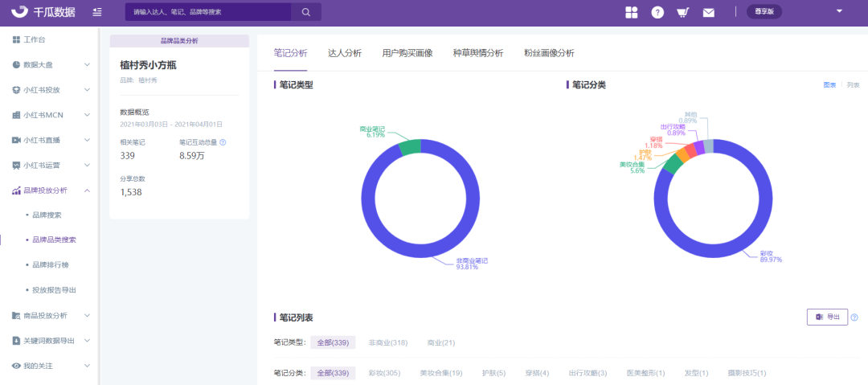
Task: Click the 工作台 grid icon in sidebar
Action: pos(16,40)
